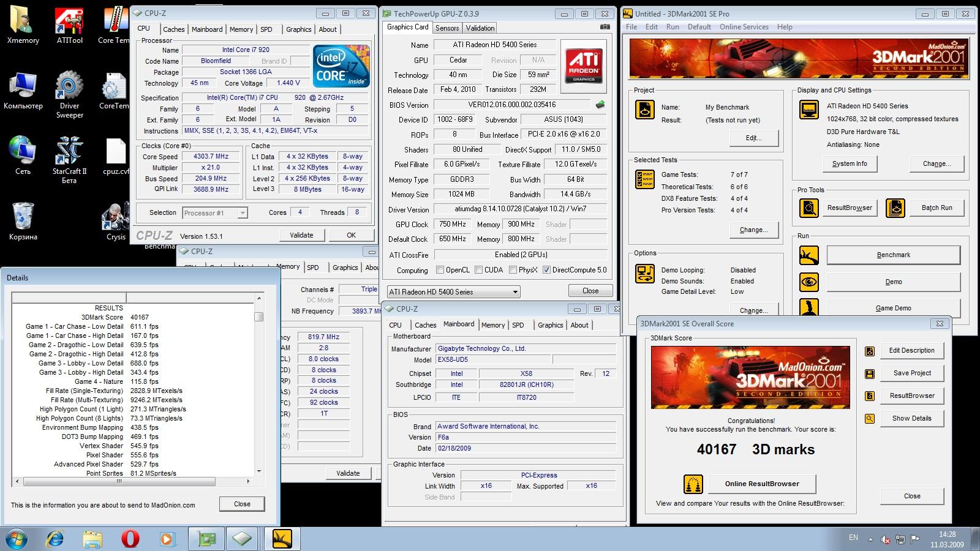Open the Run menu in 3DMark
This screenshot has height=551, width=980.
[x=673, y=27]
